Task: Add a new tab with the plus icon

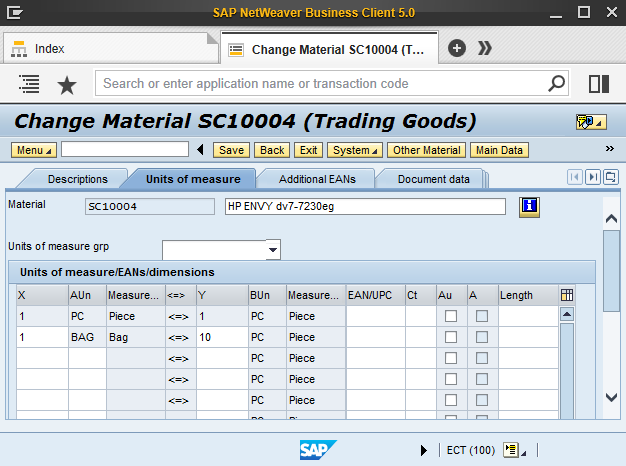Action: [x=457, y=48]
